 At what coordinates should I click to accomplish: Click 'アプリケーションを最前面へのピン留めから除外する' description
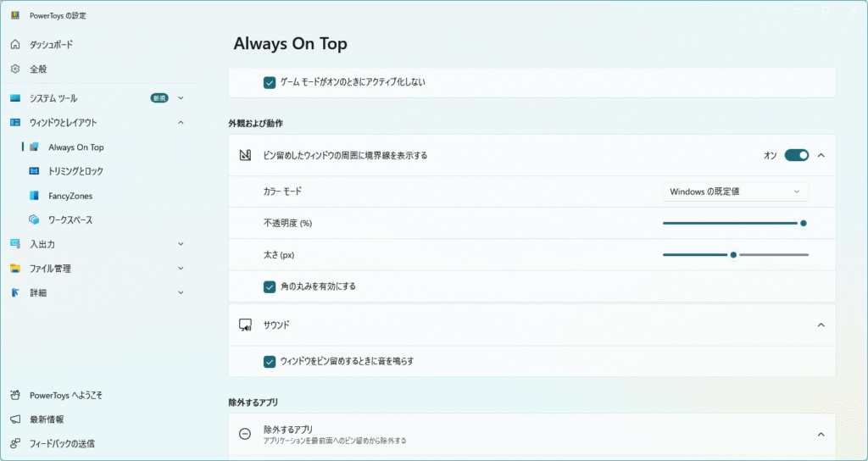click(x=335, y=441)
